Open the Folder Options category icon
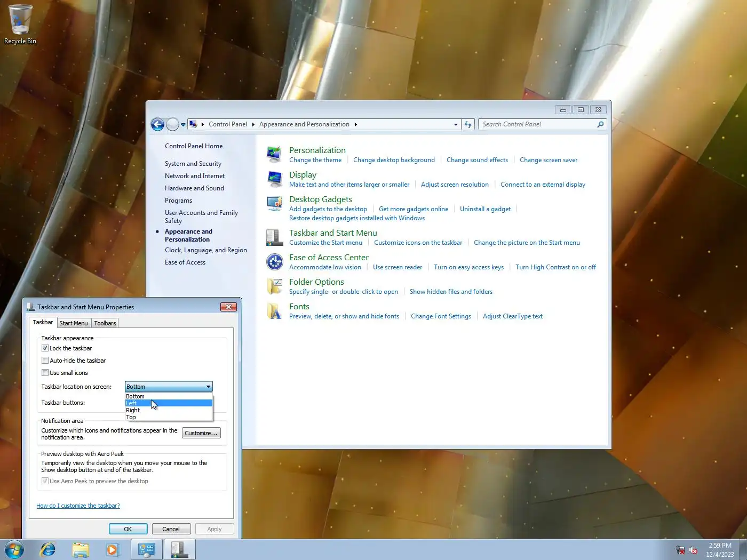 point(274,286)
